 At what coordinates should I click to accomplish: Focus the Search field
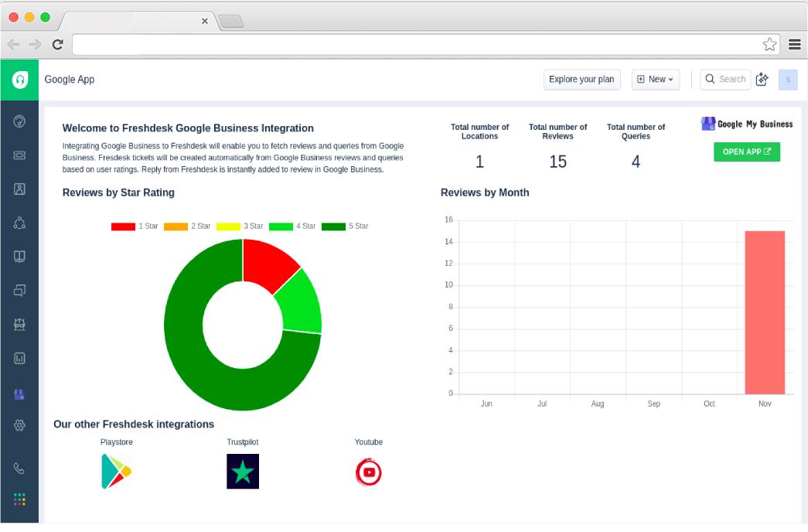point(725,80)
